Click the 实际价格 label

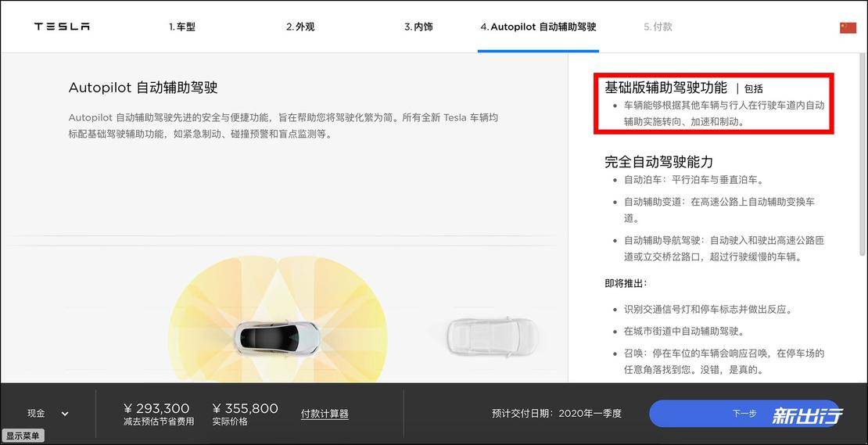click(x=230, y=422)
